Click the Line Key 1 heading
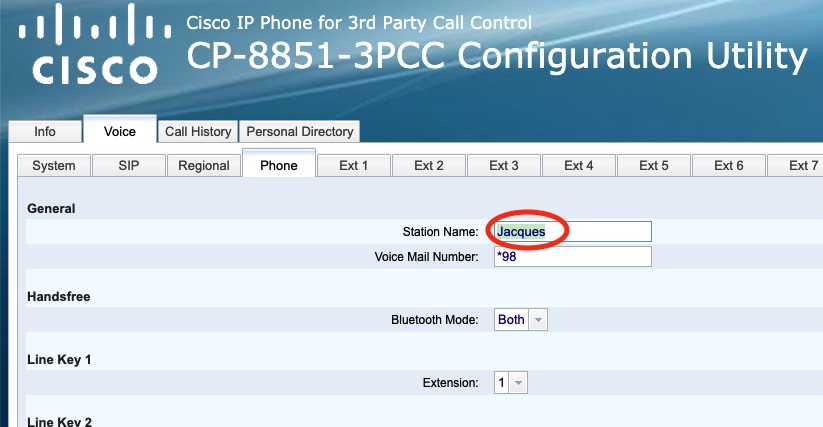Image resolution: width=823 pixels, height=427 pixels. point(59,359)
